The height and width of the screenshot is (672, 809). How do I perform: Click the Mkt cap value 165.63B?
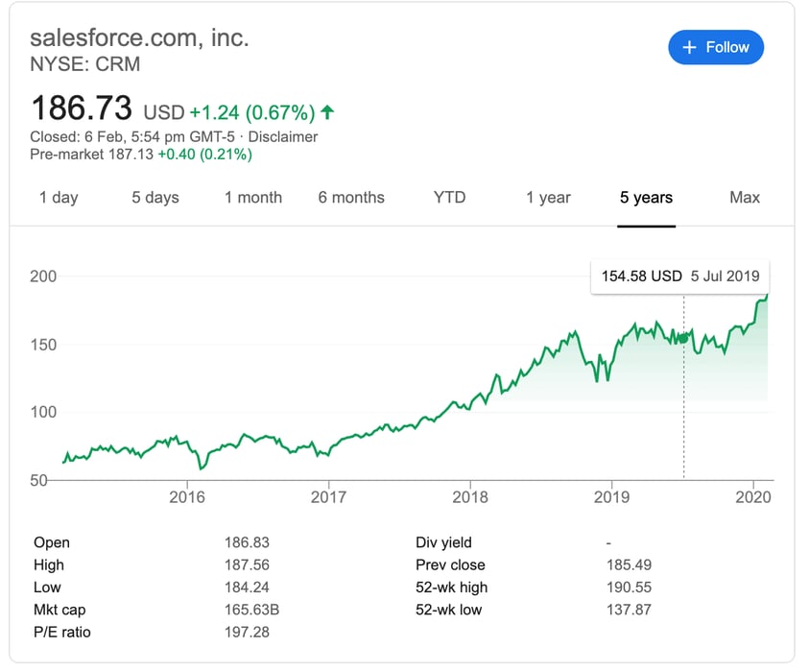tap(251, 610)
